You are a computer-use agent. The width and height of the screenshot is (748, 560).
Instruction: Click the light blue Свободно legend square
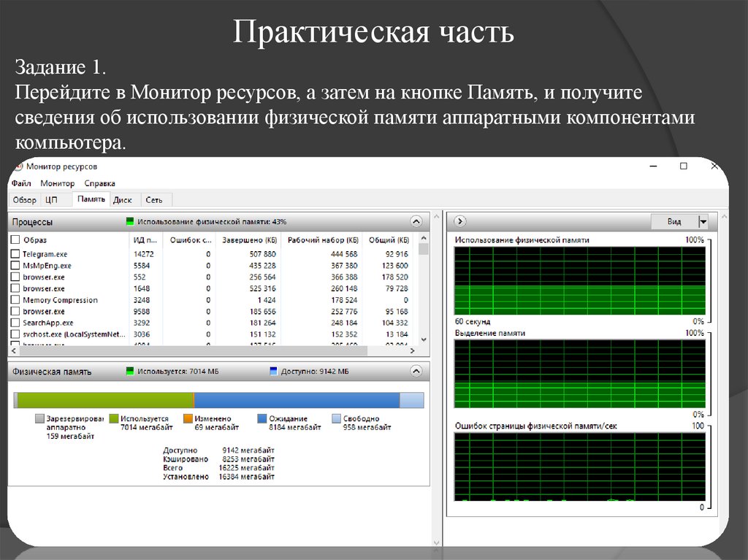click(x=336, y=418)
